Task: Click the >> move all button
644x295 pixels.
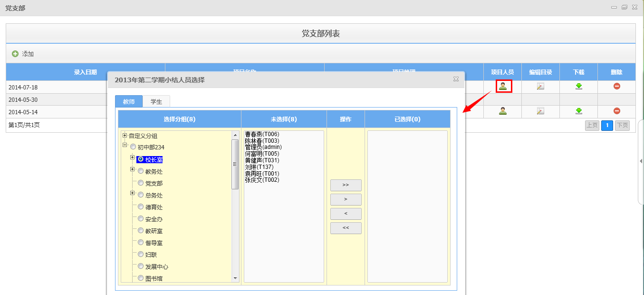Action: (346, 185)
